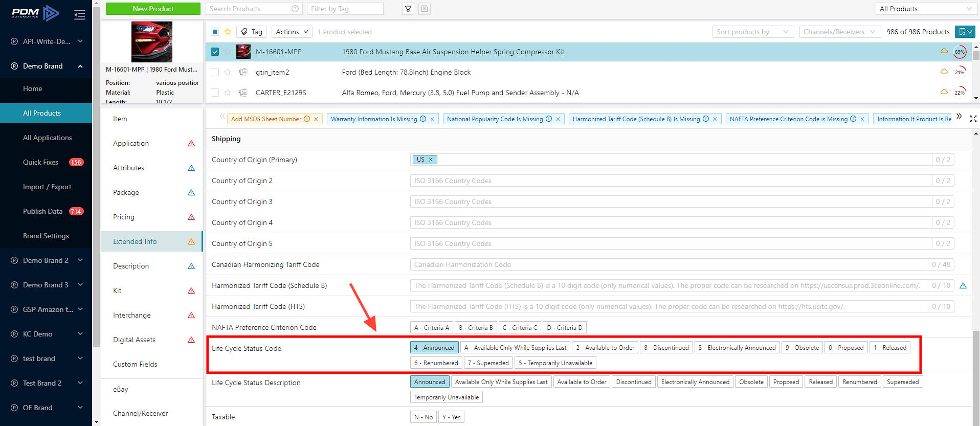Screen dimensions: 980x426
Task: Open the Extended Info tab
Action: pos(151,241)
